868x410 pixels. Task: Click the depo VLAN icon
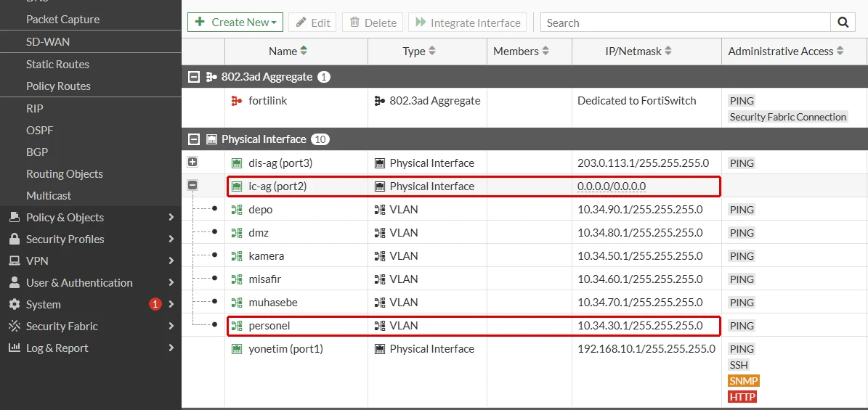[x=237, y=210]
